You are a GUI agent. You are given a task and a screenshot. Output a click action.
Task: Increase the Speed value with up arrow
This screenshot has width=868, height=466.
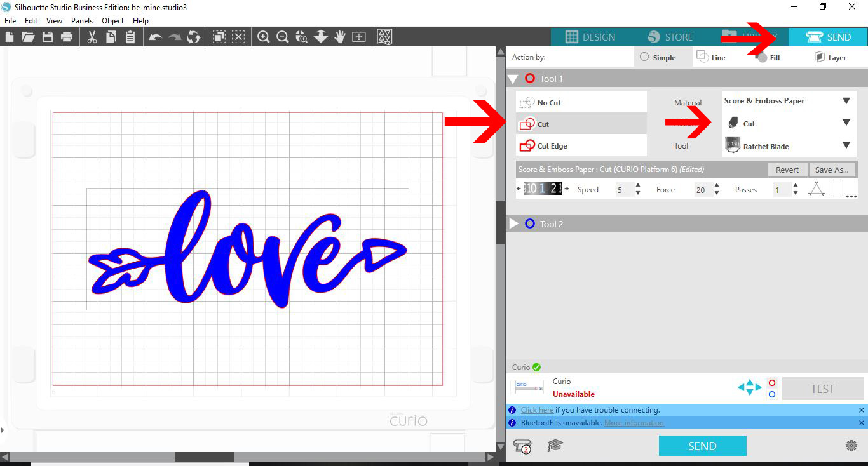pos(637,185)
